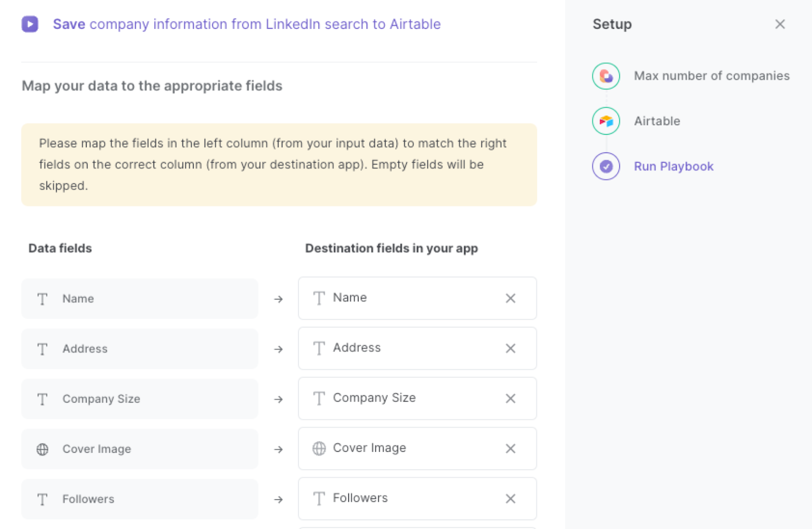Click the text icon in Address destination field
The height and width of the screenshot is (529, 812).
pos(319,348)
